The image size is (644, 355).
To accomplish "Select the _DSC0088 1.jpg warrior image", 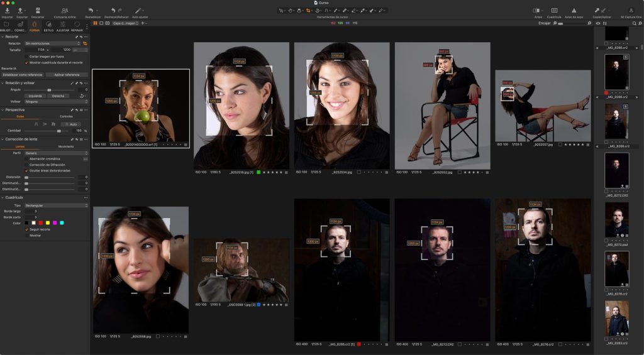I will (x=241, y=270).
